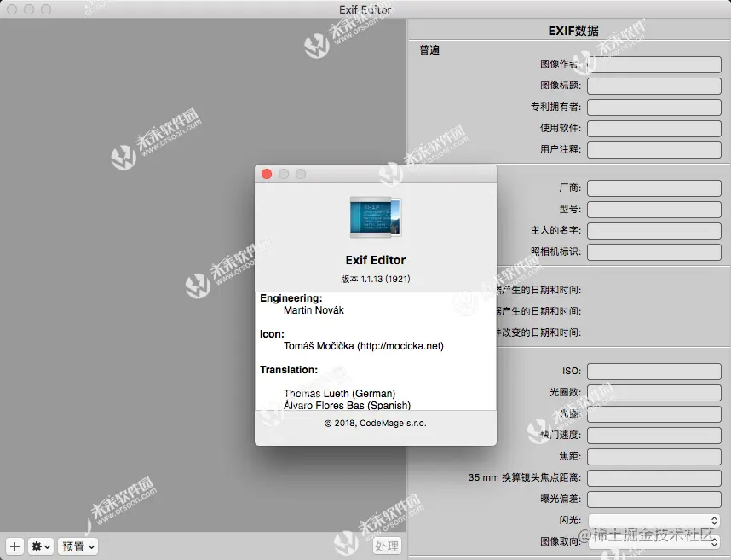Click the 35 mm 换算镜头焦点距离 field
This screenshot has height=560, width=731.
pyautogui.click(x=654, y=478)
